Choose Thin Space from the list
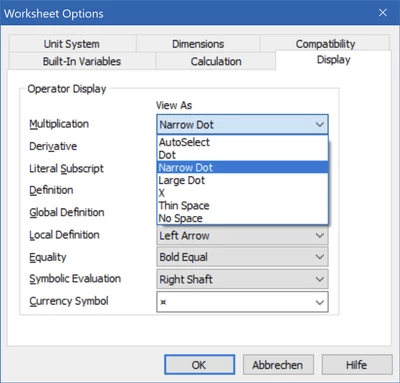Screen dimensions: 400x383 (x=242, y=206)
